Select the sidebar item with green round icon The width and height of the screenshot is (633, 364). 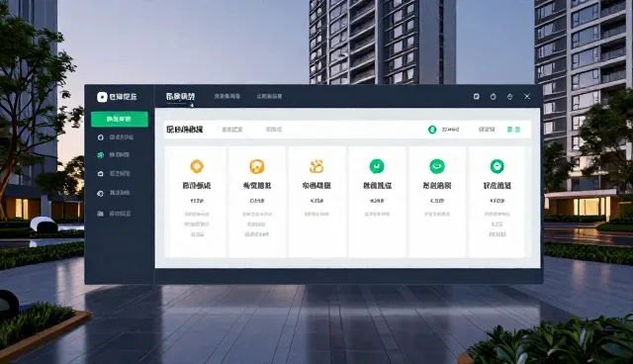(114, 155)
